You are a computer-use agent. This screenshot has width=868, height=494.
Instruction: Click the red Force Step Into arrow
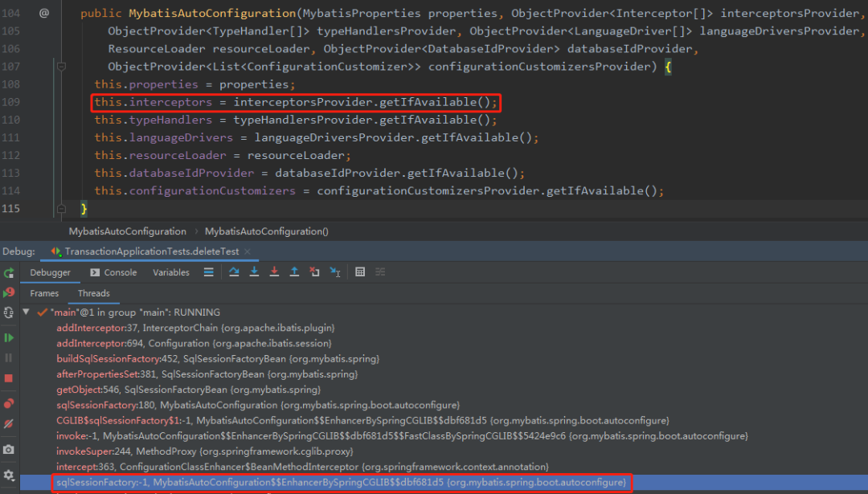tap(274, 271)
